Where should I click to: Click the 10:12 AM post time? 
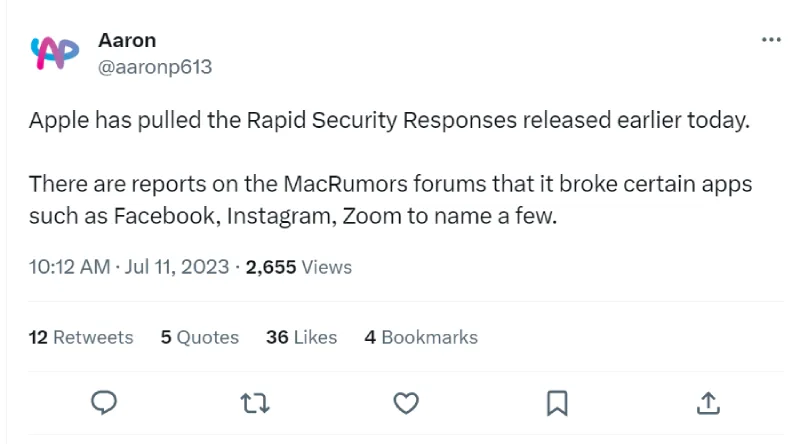pyautogui.click(x=69, y=267)
